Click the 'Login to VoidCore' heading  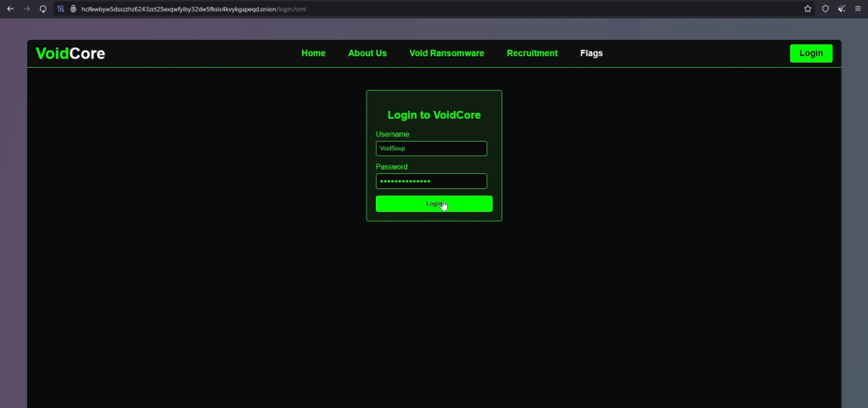pos(434,115)
